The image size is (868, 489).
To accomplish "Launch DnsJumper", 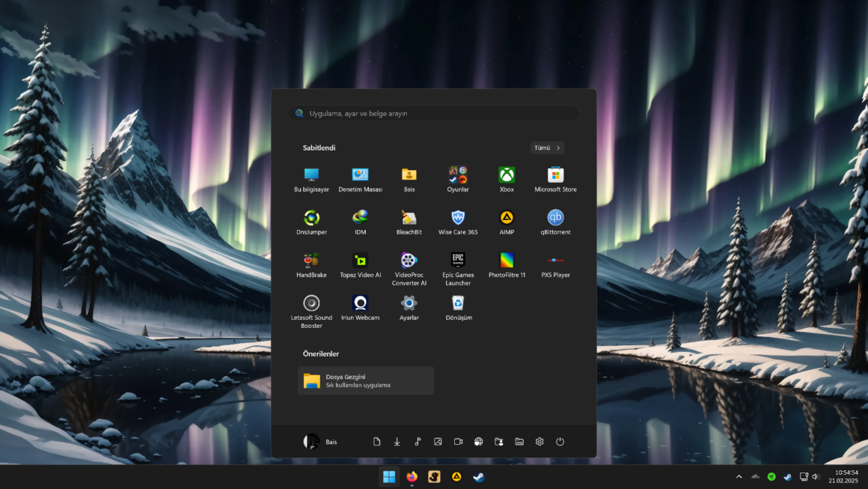I will click(x=311, y=222).
